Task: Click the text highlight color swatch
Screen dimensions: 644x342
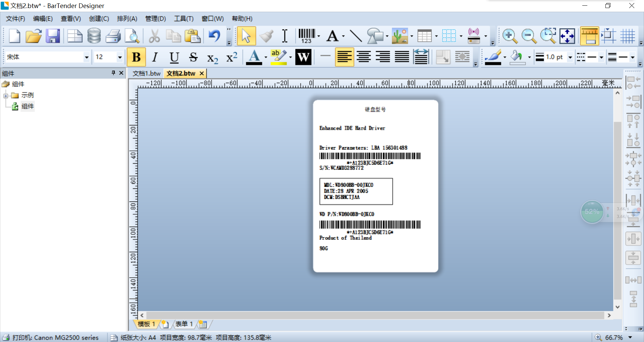Action: click(x=279, y=57)
